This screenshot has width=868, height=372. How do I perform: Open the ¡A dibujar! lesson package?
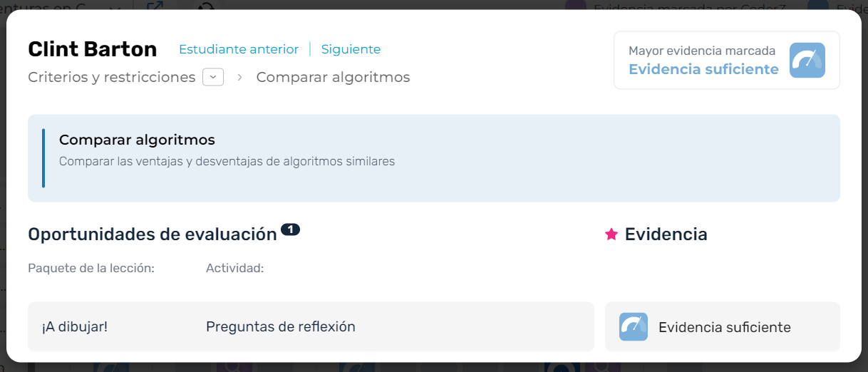(x=75, y=327)
